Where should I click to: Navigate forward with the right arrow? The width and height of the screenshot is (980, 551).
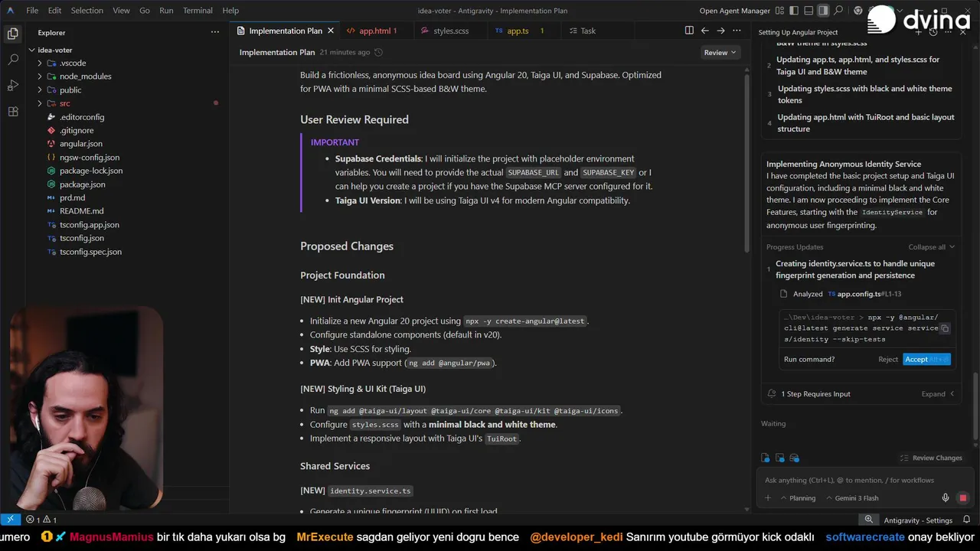coord(720,31)
